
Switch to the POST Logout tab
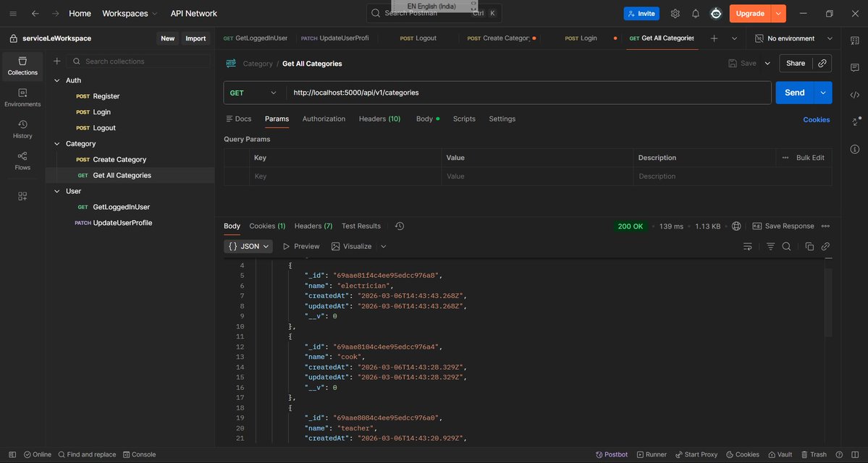[418, 38]
